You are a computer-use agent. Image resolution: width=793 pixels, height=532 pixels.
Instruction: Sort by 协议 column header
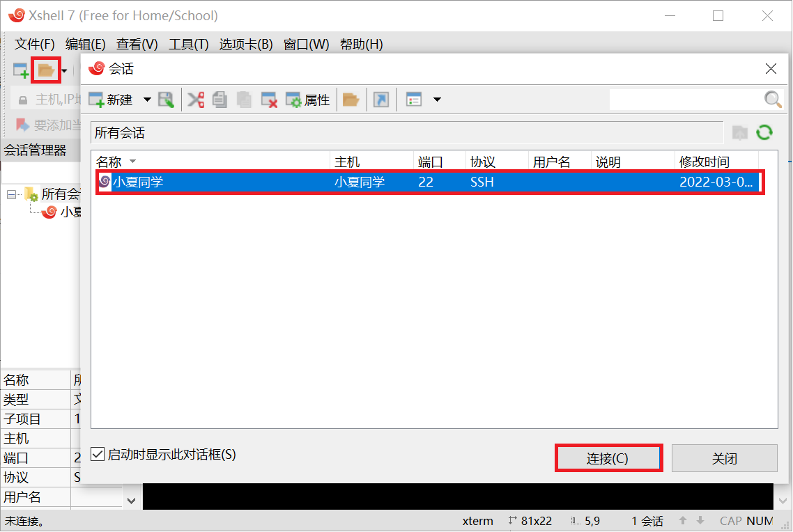point(497,162)
